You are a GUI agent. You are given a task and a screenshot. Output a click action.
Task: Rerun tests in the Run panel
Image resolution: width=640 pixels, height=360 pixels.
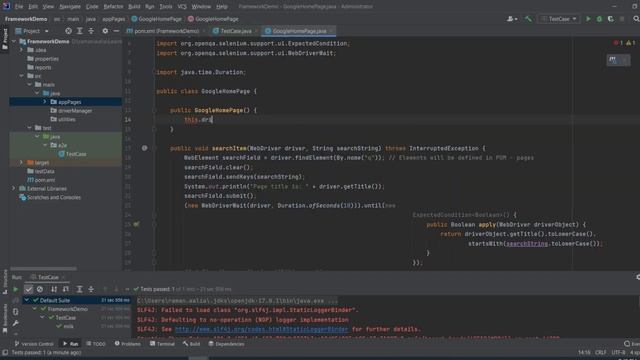16,289
